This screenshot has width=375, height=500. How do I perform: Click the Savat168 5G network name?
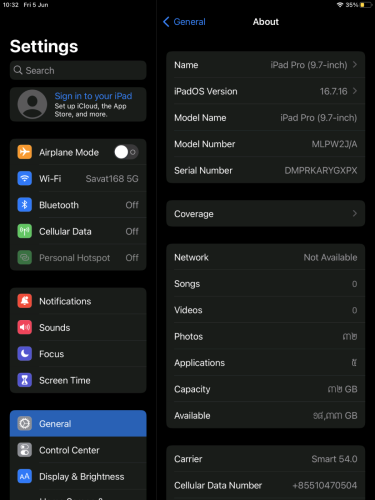(x=112, y=179)
